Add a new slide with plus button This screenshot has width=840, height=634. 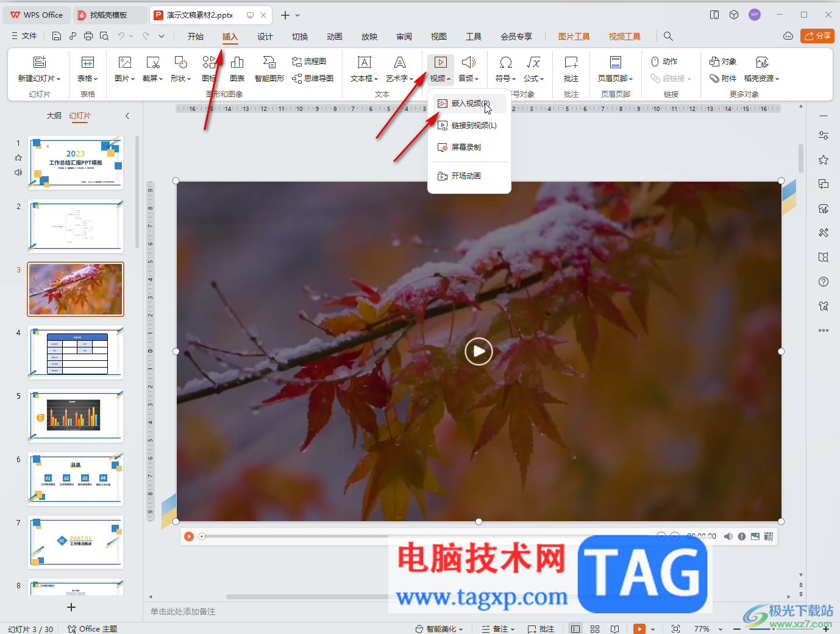coord(71,607)
